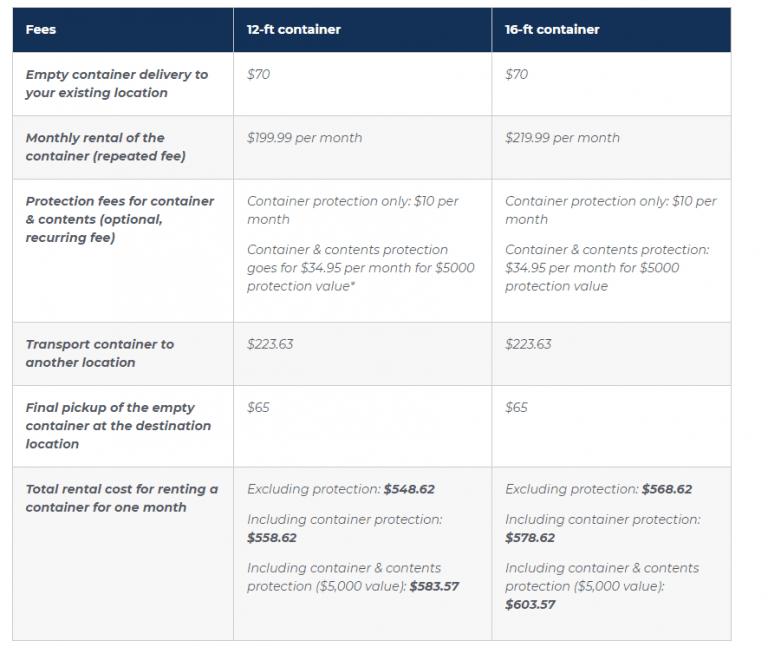Select the "$199.99 per month" cell
This screenshot has height=647, width=768.
tap(304, 138)
